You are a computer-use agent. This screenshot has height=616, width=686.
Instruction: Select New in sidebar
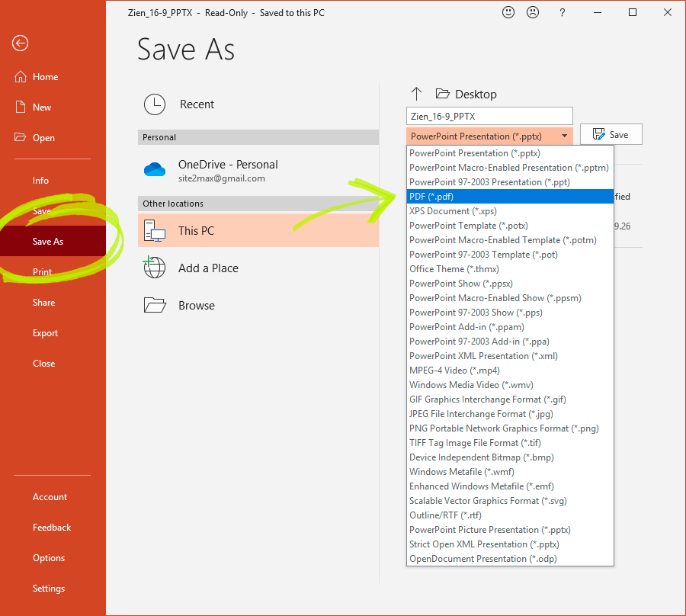(42, 107)
